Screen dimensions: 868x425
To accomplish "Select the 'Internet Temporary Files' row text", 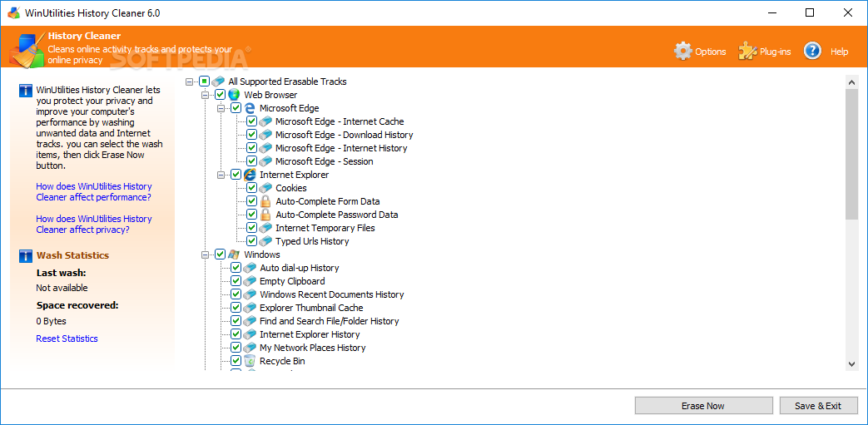I will [x=325, y=227].
